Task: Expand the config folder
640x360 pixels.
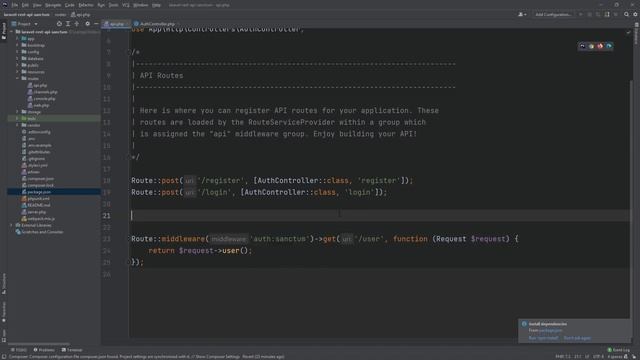Action: coord(17,52)
